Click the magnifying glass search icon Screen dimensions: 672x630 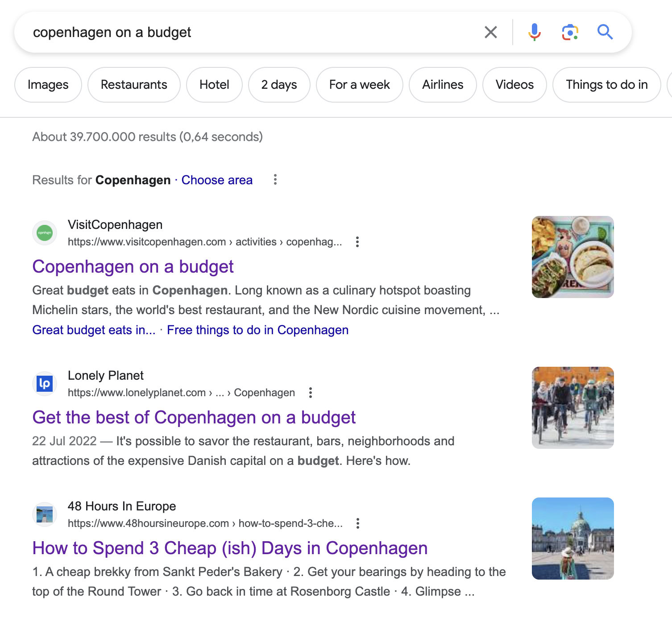click(x=605, y=32)
